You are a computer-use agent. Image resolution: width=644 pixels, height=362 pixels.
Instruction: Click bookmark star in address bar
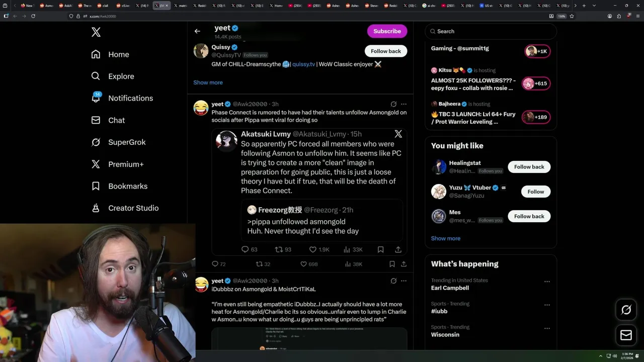[x=572, y=16]
